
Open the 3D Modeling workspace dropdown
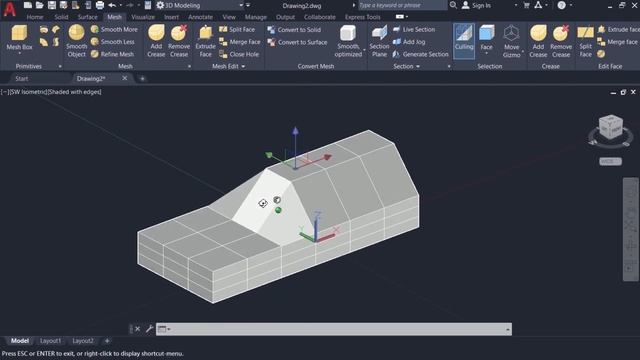(241, 5)
